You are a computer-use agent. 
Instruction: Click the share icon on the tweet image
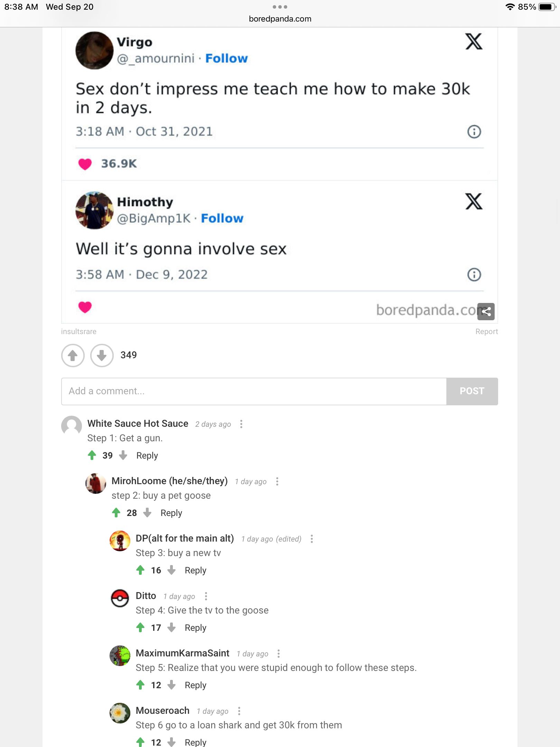coord(486,312)
